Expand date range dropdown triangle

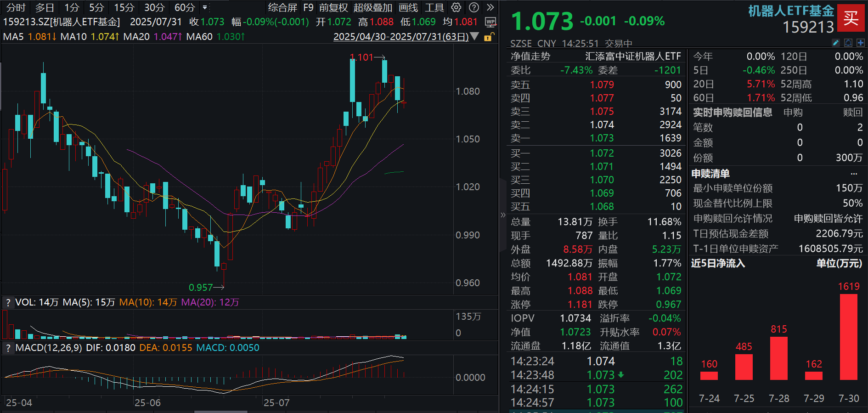pos(475,36)
